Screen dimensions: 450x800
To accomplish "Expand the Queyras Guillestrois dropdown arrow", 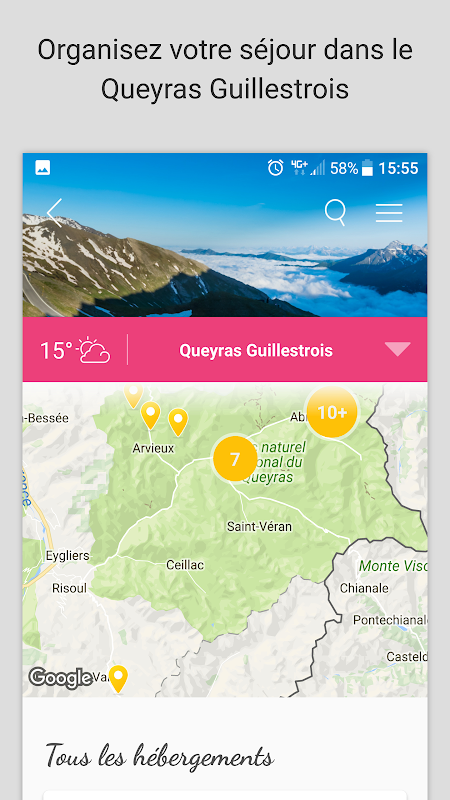I will click(397, 349).
